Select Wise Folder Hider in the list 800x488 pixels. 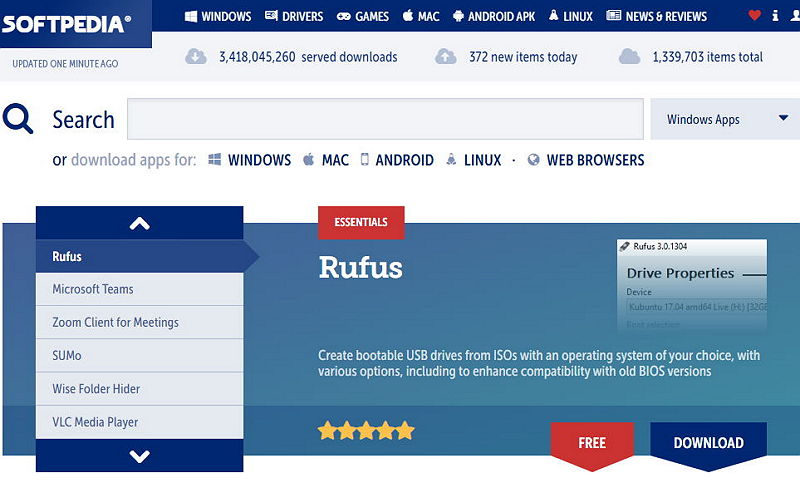click(139, 388)
